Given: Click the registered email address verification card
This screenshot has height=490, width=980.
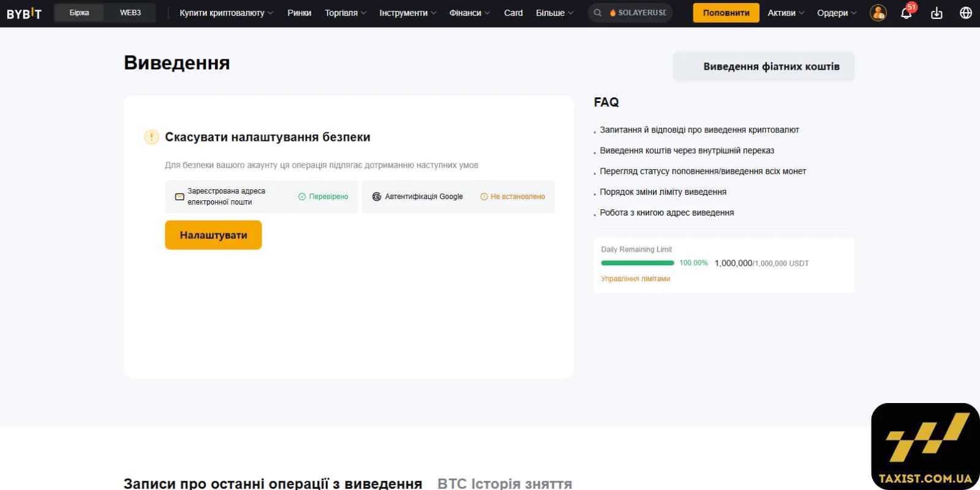Looking at the screenshot, I should [x=262, y=197].
